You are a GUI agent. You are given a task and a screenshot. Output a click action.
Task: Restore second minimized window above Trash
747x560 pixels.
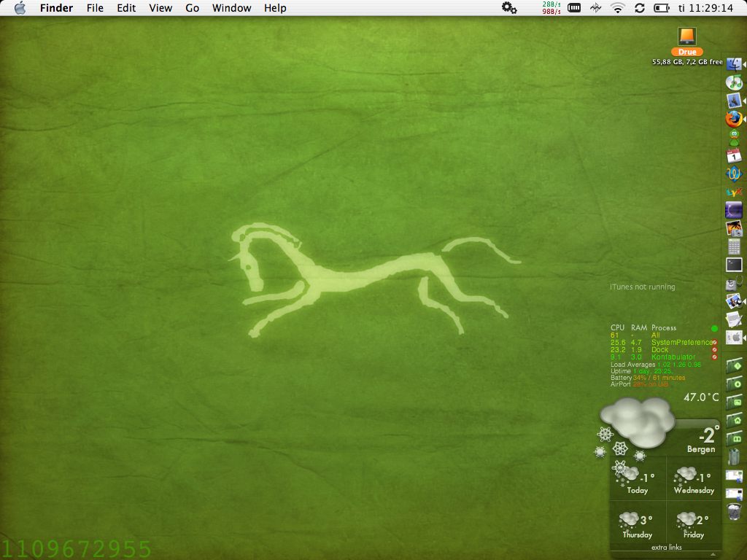734,494
